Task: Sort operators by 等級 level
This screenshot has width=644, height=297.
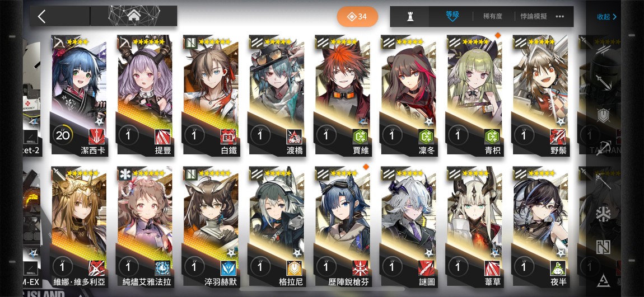Action: [452, 16]
